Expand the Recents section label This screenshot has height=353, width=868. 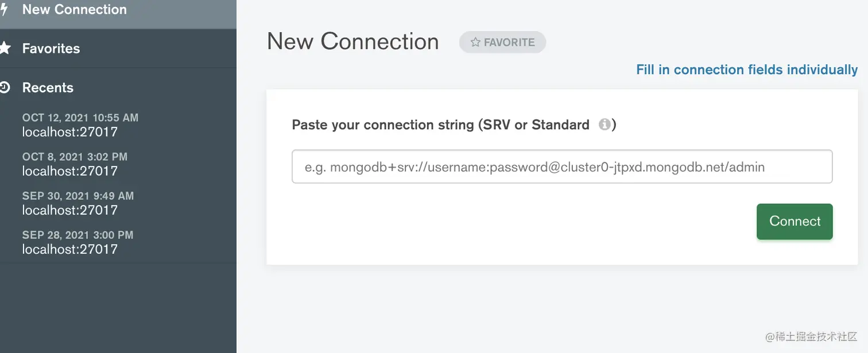(x=48, y=88)
